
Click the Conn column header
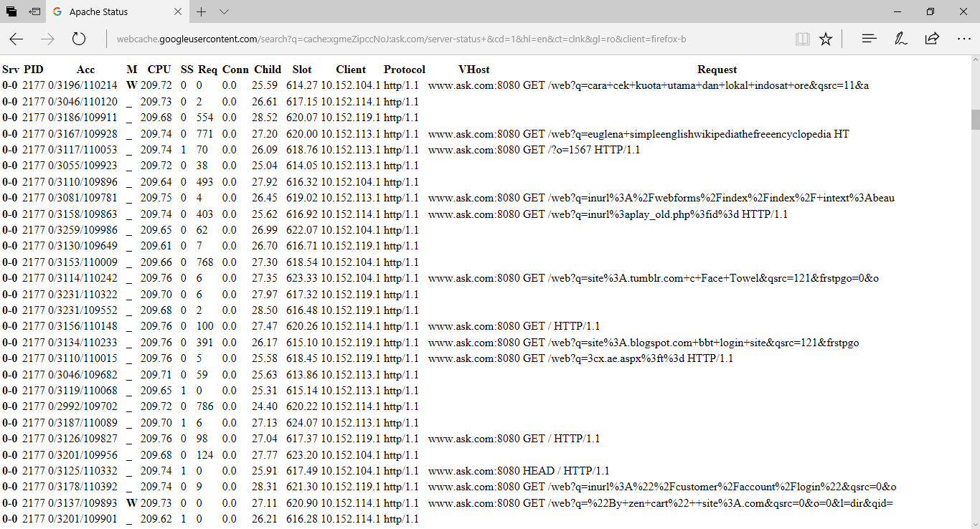235,70
